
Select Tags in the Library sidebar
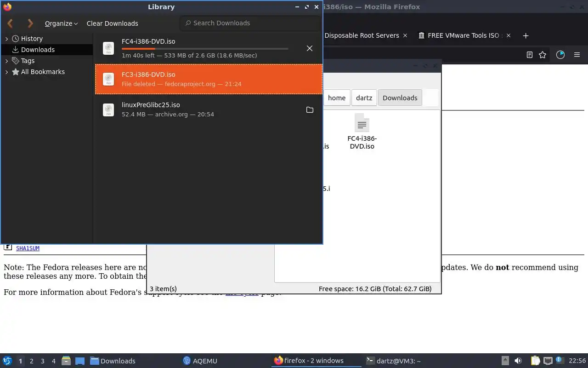click(x=28, y=61)
